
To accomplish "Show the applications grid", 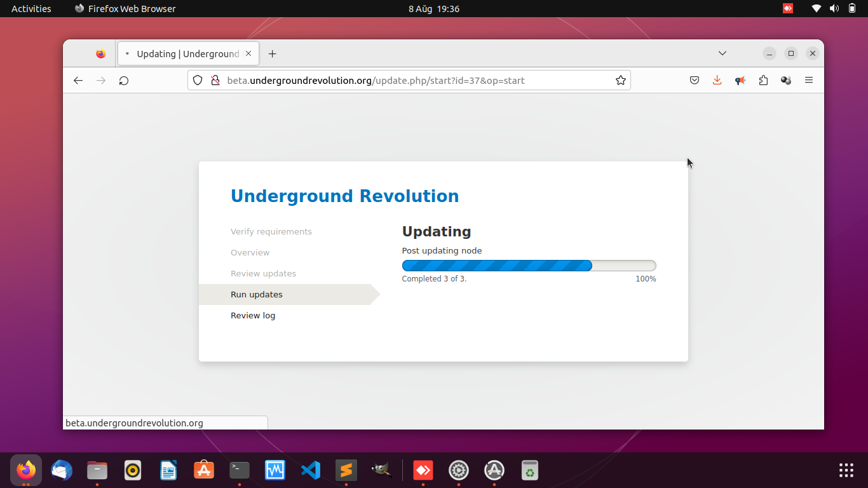I will click(846, 470).
